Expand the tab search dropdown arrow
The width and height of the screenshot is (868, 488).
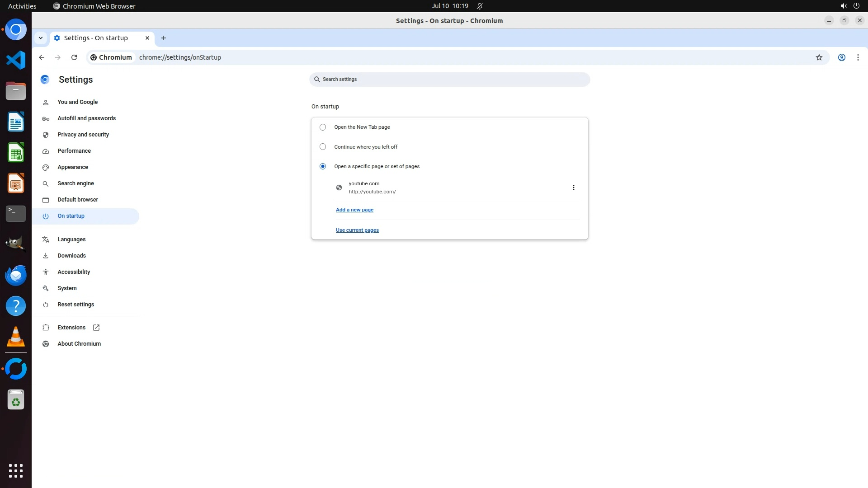click(41, 38)
